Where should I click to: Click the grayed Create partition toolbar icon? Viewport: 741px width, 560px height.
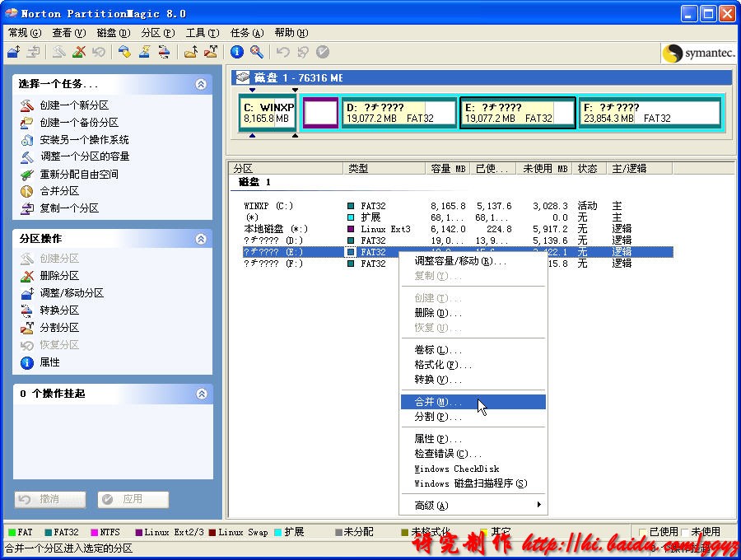coord(58,52)
